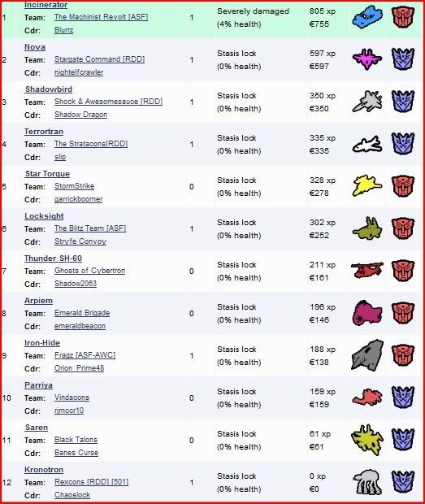425x504 pixels.
Task: Click the Decepticon faction icon in the Saren row
Action: coord(403,440)
